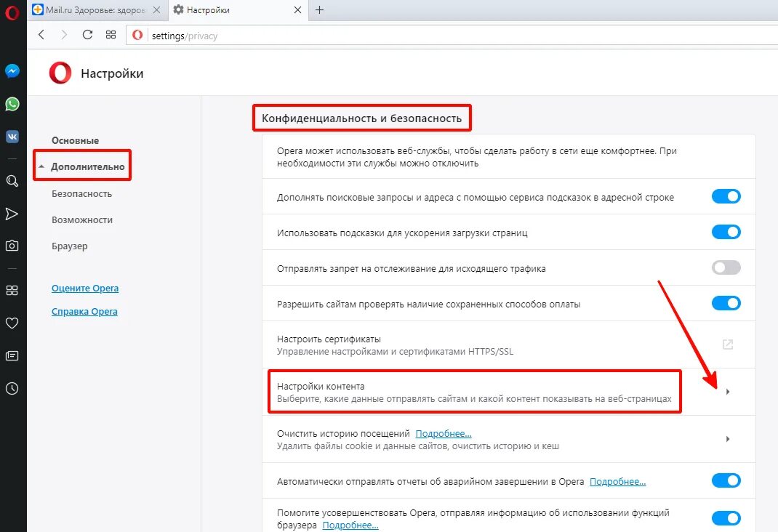Click Подробнее link for clearing history
This screenshot has height=532, width=778.
(x=444, y=433)
